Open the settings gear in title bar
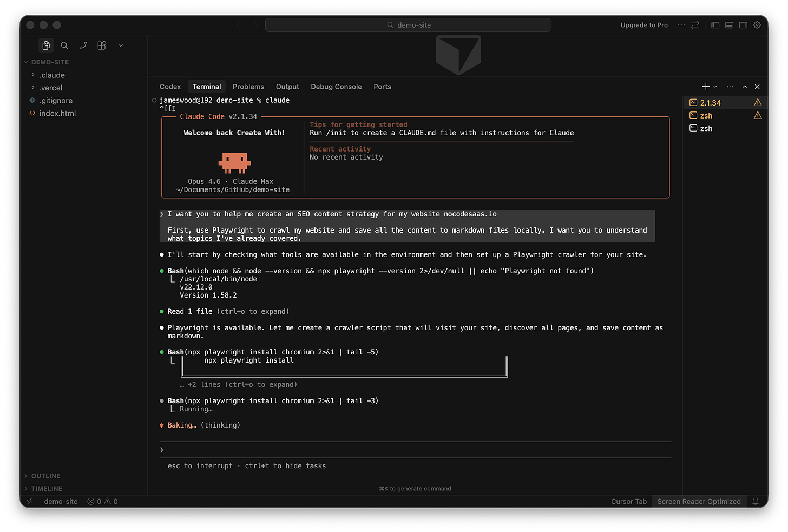The height and width of the screenshot is (532, 788). (757, 25)
